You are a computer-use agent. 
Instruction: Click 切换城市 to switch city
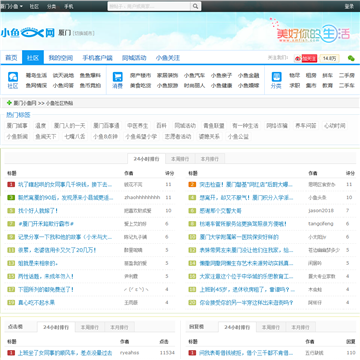click(84, 33)
